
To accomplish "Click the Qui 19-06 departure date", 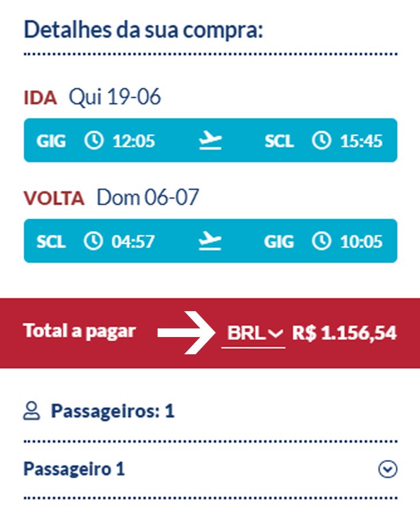I will pos(114,97).
